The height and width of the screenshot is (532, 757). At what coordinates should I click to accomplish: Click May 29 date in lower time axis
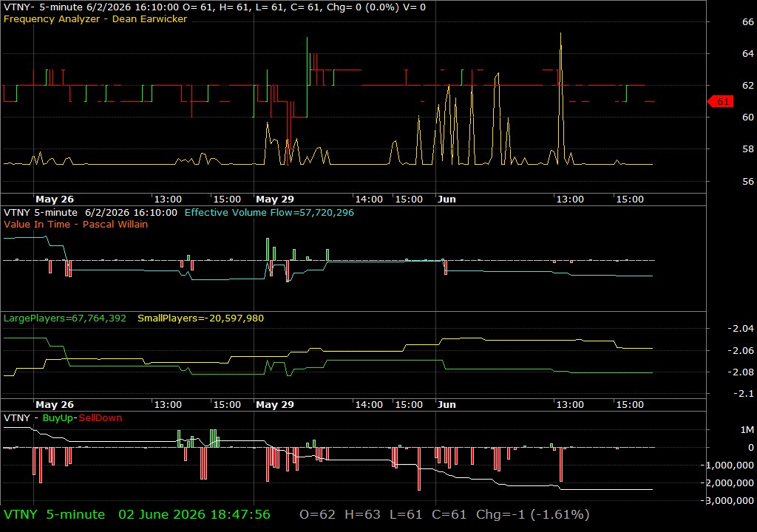pos(275,405)
